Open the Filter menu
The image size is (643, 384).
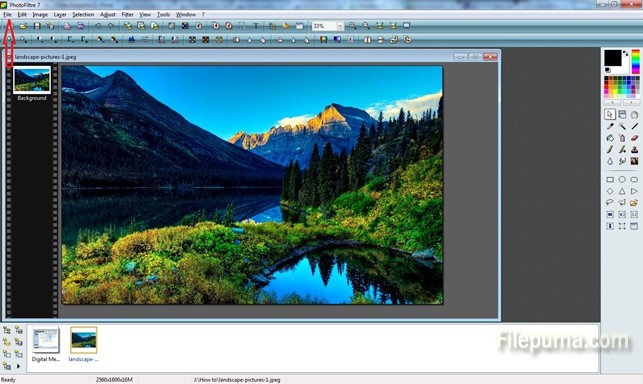pyautogui.click(x=128, y=14)
